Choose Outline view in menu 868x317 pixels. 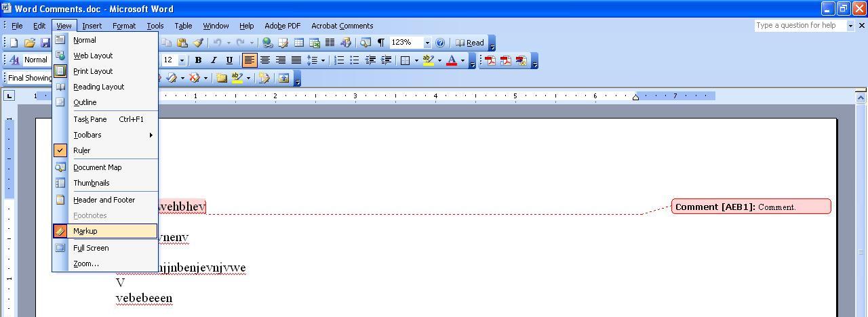105,102
